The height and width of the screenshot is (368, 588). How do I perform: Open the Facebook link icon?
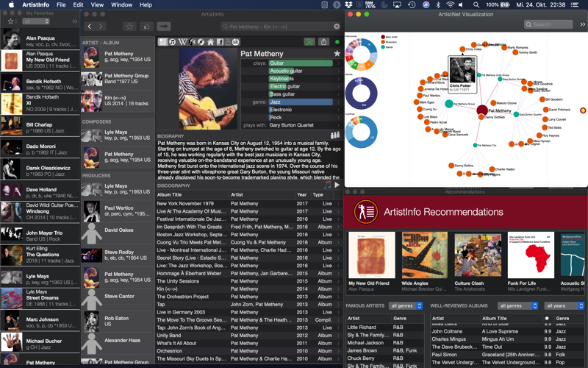219,42
